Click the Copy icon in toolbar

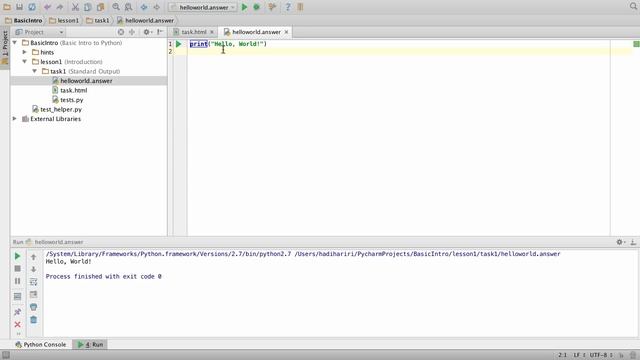point(88,7)
